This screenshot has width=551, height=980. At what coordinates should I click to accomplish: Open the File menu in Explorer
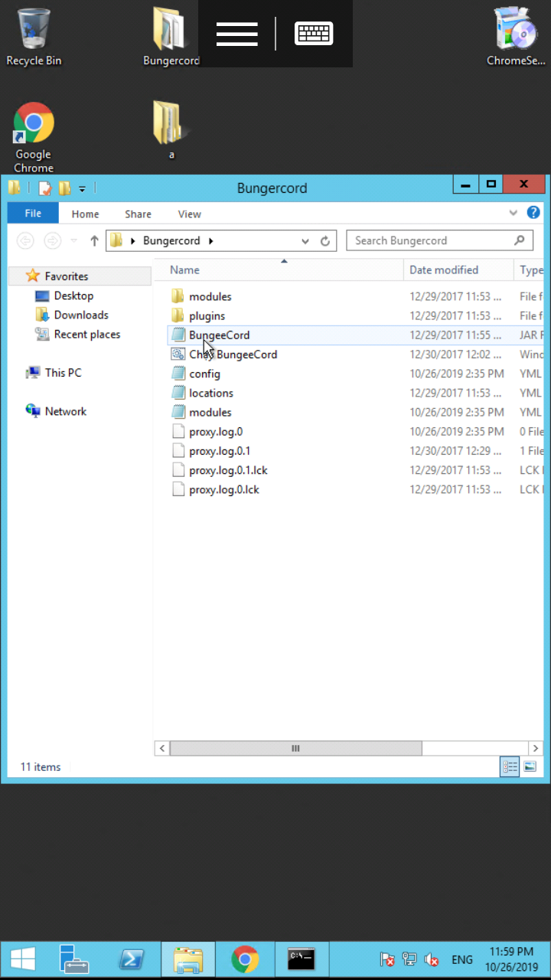[33, 214]
